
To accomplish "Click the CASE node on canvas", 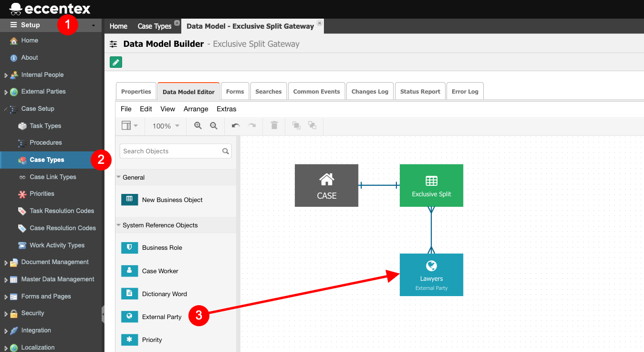I will (326, 185).
